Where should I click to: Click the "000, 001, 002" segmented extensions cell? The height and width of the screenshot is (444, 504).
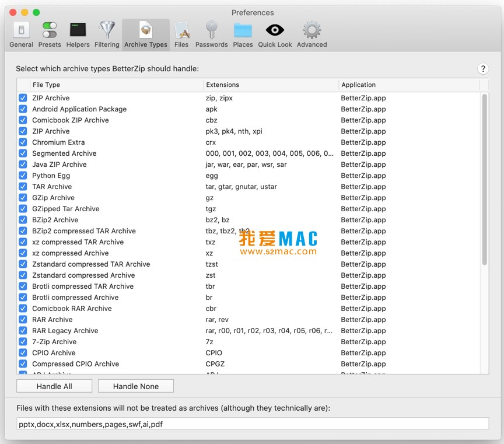pos(269,153)
